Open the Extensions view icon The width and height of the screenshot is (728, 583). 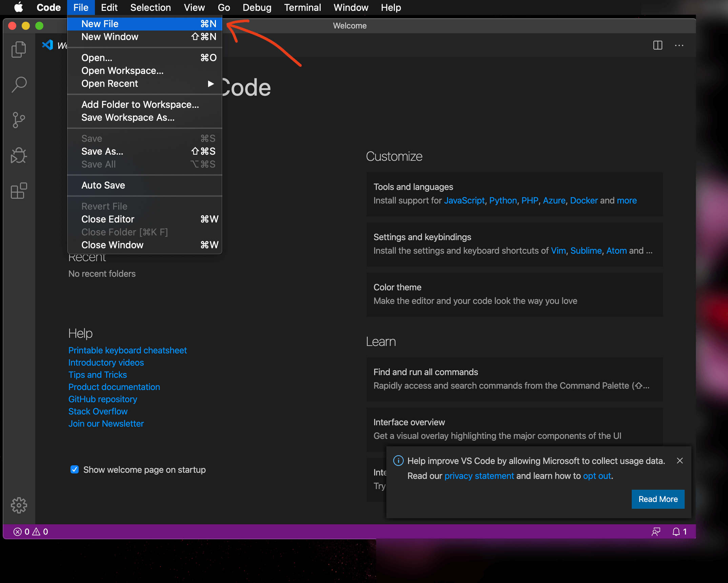point(19,191)
